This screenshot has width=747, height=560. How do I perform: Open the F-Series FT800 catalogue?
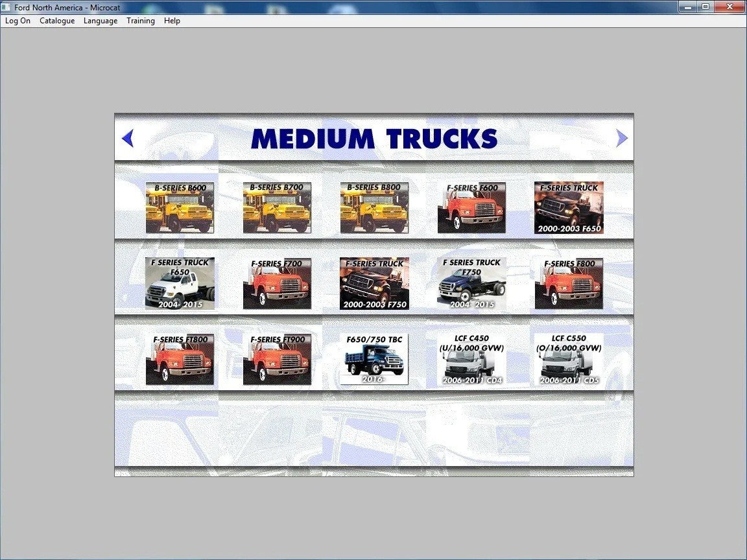[180, 359]
